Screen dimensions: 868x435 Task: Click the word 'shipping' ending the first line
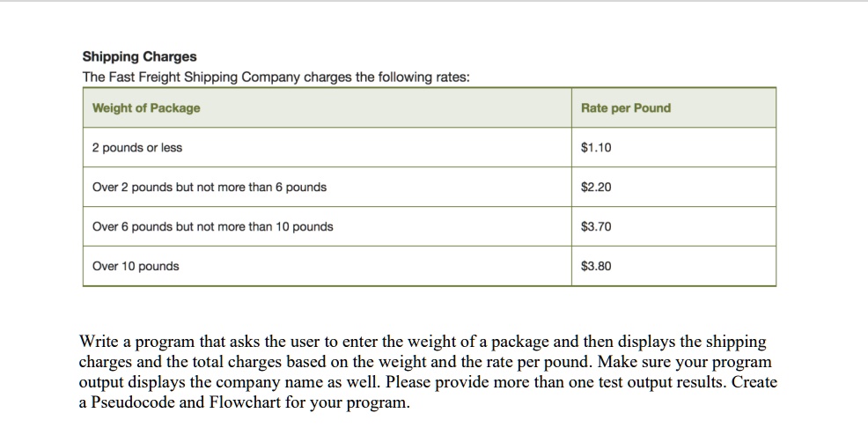click(736, 342)
